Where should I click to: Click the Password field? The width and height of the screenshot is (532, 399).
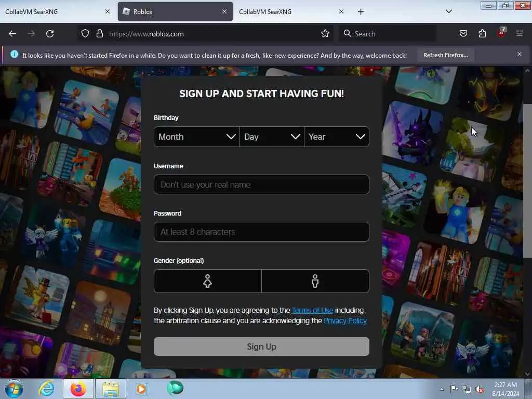coord(261,232)
